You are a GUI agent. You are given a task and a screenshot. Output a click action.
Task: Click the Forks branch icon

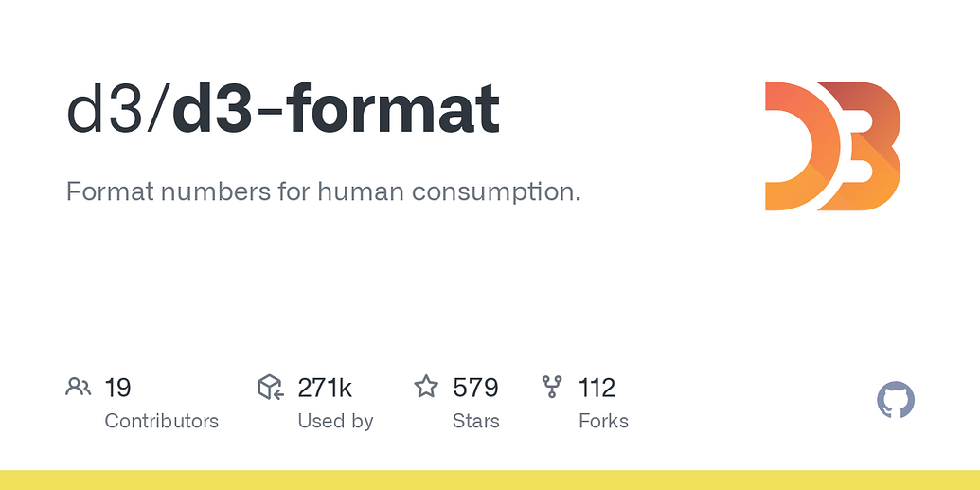(x=551, y=388)
